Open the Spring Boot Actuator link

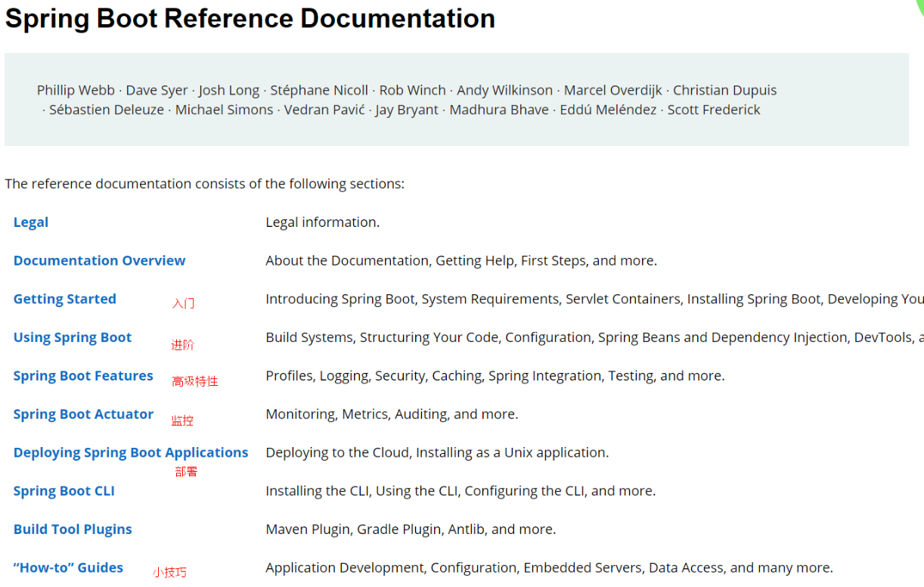[83, 415]
